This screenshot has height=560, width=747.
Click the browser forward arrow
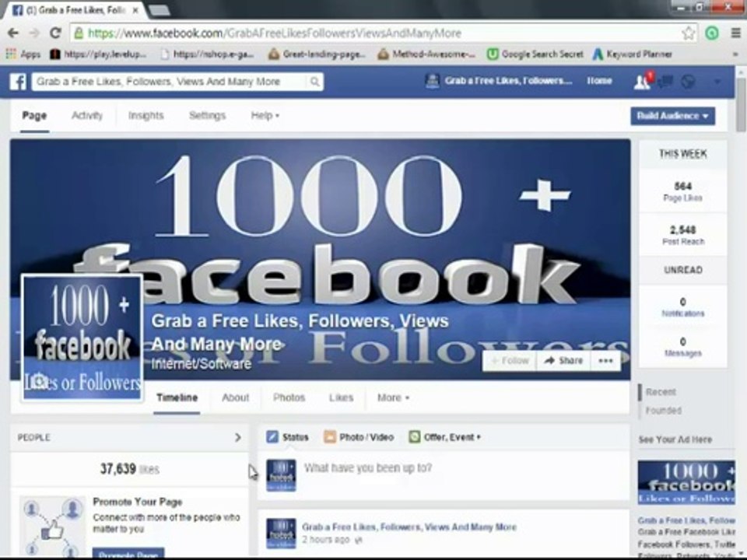point(34,33)
